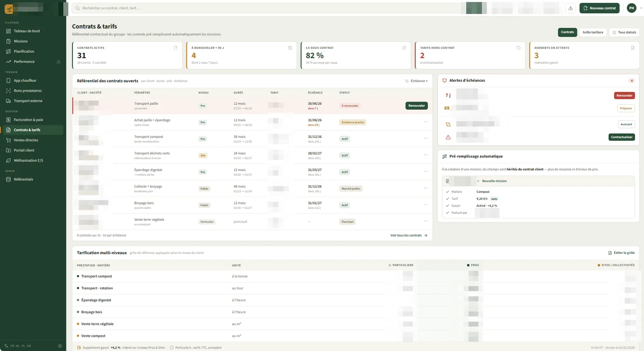Open the three-dot menu for Transport compost row

tap(425, 138)
